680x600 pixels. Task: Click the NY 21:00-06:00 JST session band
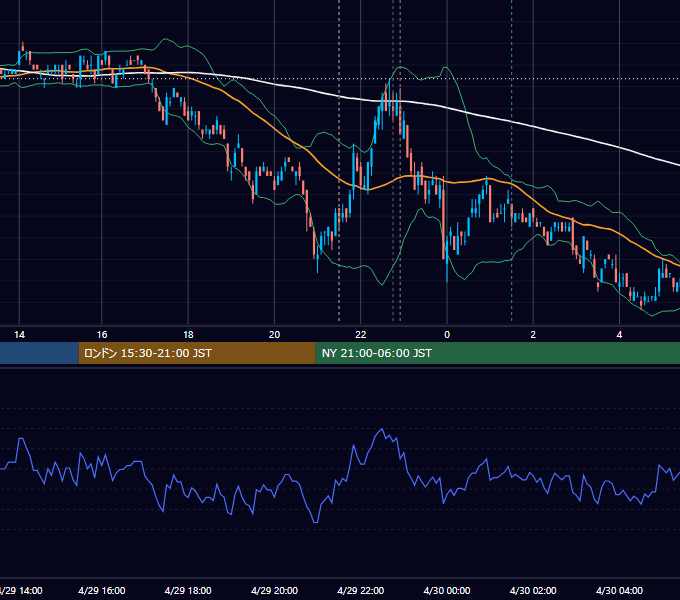(497, 353)
